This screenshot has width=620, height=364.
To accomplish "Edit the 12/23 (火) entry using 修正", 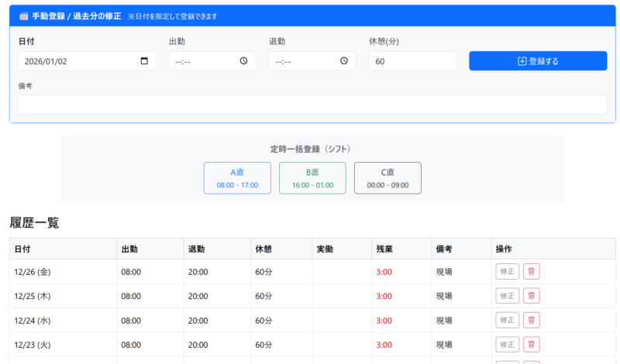I will click(x=508, y=344).
